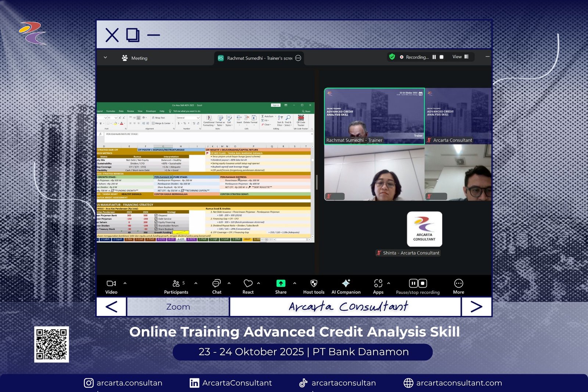This screenshot has height=392, width=588.
Task: Select Rachmat Sumedhi Trainer video thumbnail
Action: point(374,116)
